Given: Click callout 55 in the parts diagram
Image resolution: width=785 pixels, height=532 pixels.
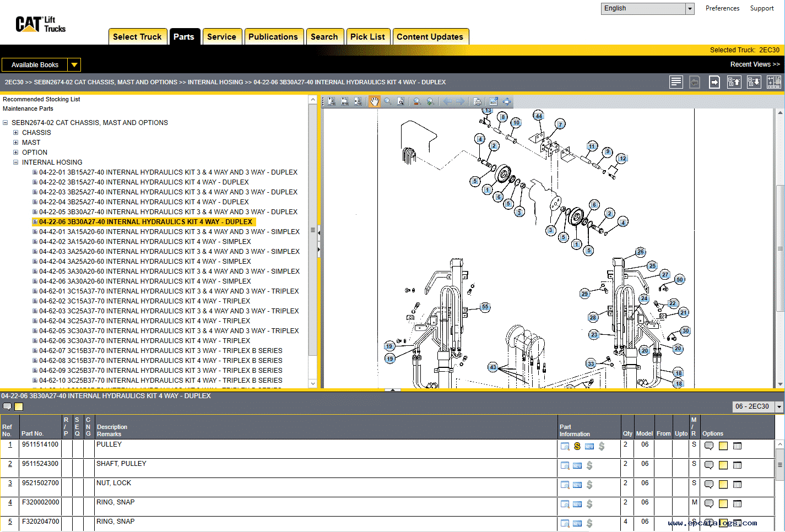Looking at the screenshot, I should [x=485, y=307].
